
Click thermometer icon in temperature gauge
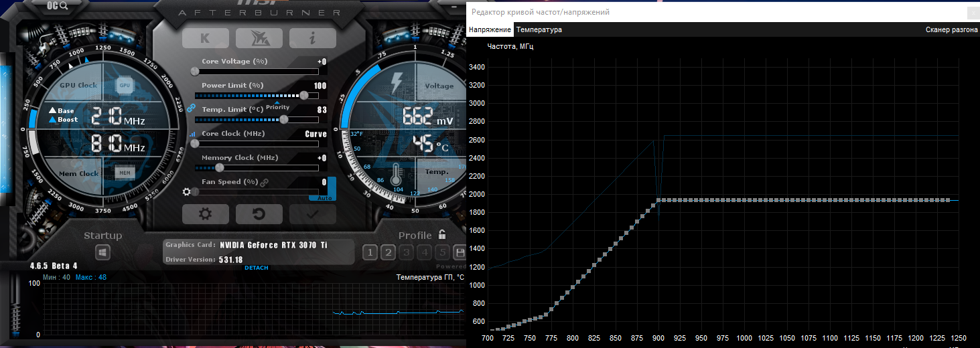395,174
